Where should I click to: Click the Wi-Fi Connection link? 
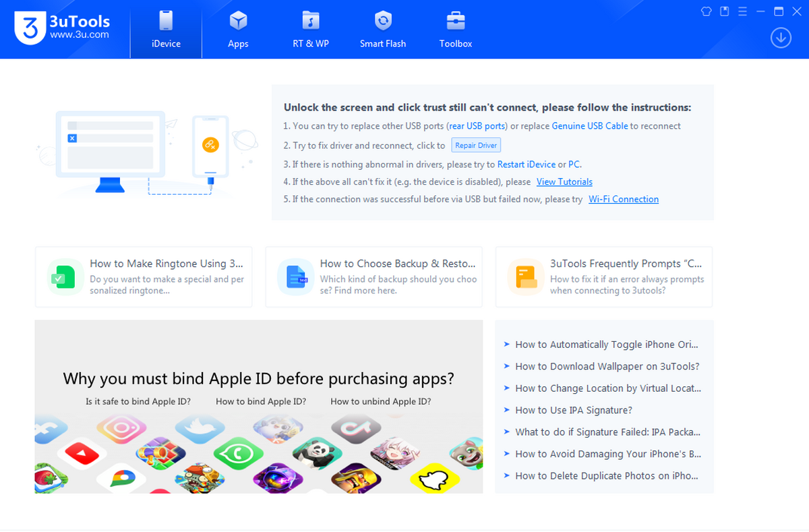623,200
